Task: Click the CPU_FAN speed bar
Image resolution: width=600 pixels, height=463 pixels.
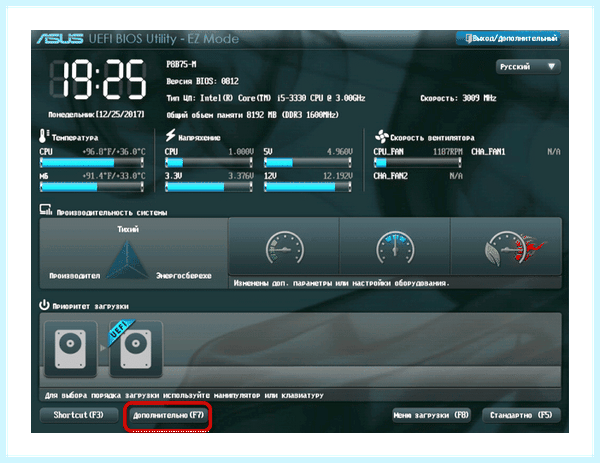Action: (x=417, y=163)
